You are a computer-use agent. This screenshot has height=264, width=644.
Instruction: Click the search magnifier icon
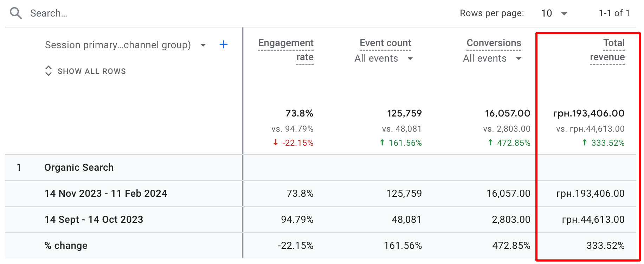[16, 13]
